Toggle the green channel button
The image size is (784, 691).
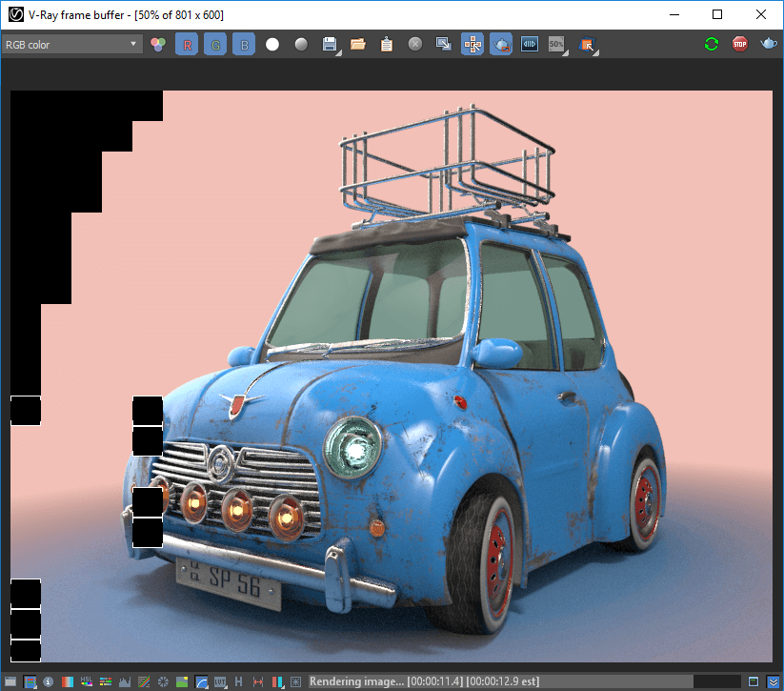pyautogui.click(x=215, y=45)
